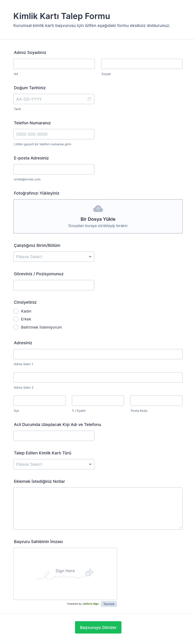Click inside the Eklemek İstediğiniz Notlar textarea

click(x=98, y=508)
